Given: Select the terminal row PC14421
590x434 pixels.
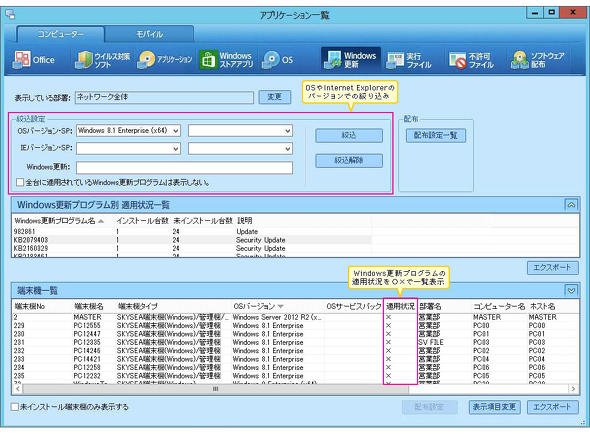Looking at the screenshot, I should click(x=295, y=359).
